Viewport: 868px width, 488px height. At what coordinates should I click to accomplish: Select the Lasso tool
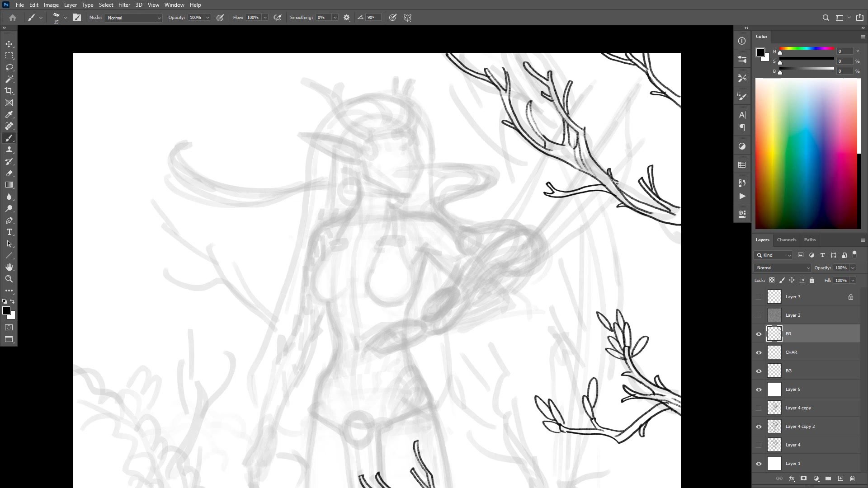tap(9, 67)
